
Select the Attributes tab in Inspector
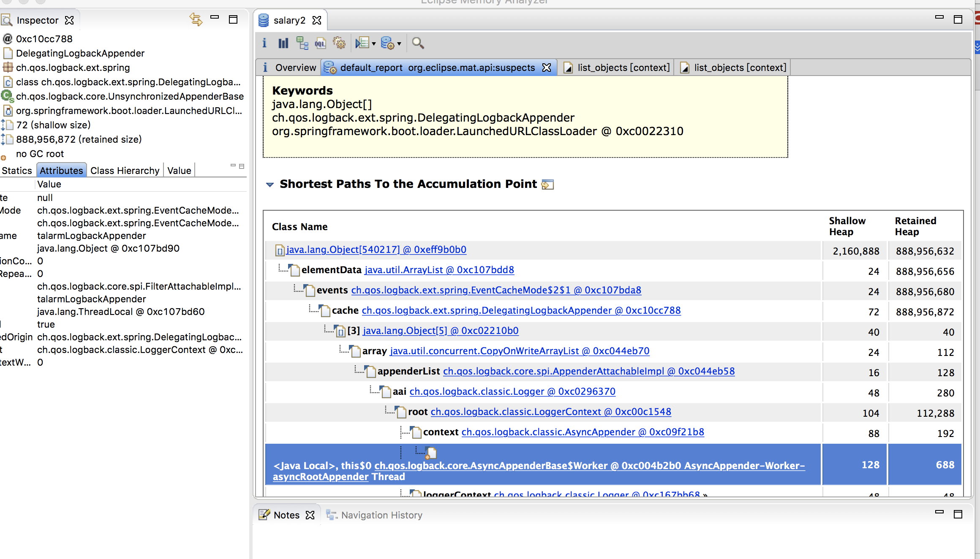(61, 171)
